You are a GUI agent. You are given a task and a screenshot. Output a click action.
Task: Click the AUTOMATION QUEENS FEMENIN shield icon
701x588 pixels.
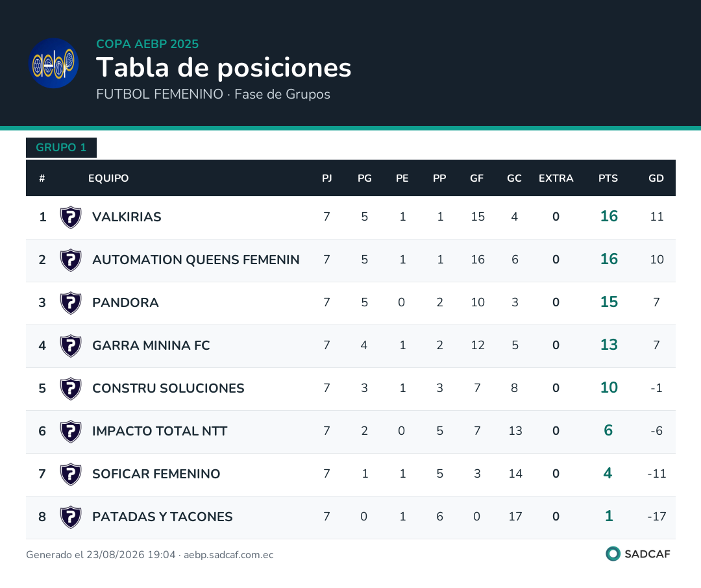click(71, 260)
